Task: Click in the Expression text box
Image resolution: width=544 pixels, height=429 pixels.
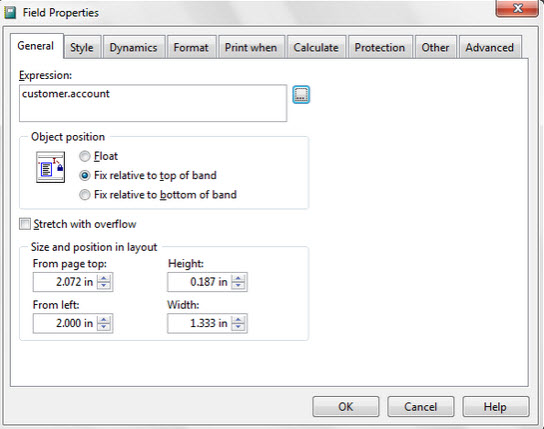Action: point(153,103)
